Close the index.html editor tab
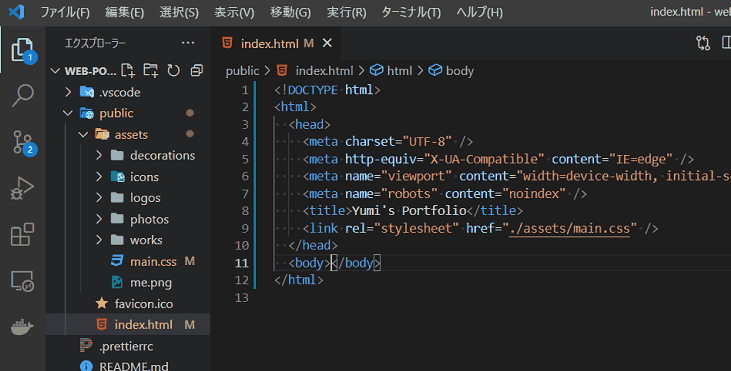The height and width of the screenshot is (371, 731). [x=327, y=43]
